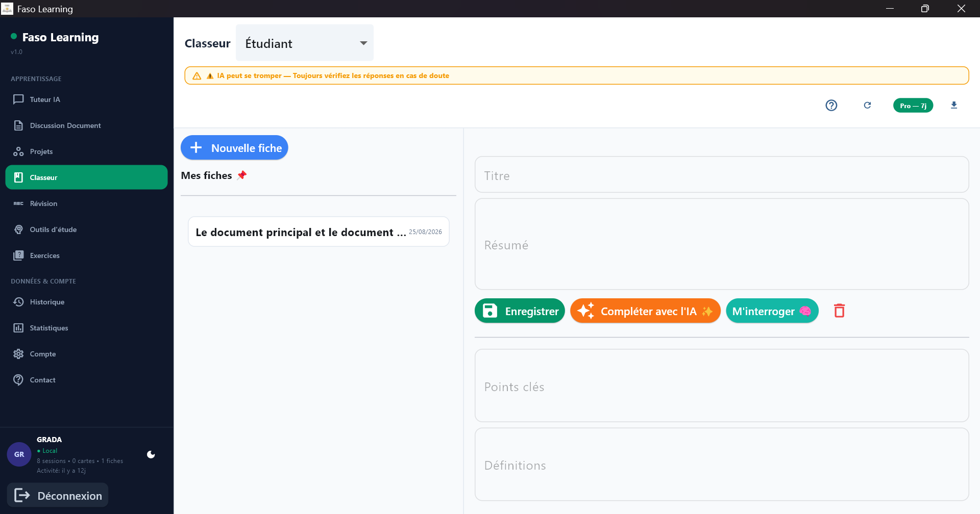980x514 pixels.
Task: Click the warning triangle in the IA banner
Action: (197, 76)
